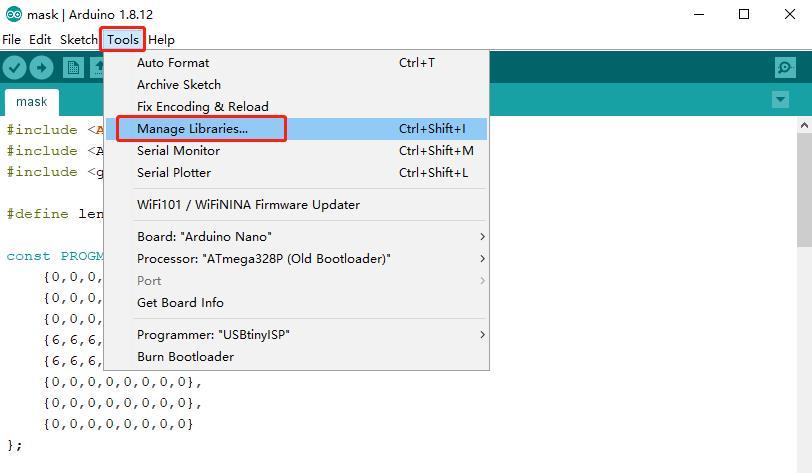
Task: Open Serial Plotter menu entry
Action: (296, 173)
